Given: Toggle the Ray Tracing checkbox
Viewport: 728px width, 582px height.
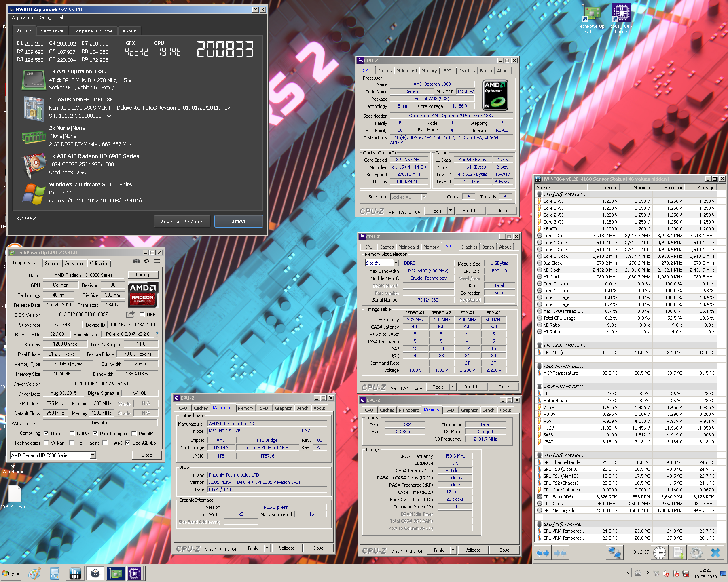Looking at the screenshot, I should click(x=72, y=443).
